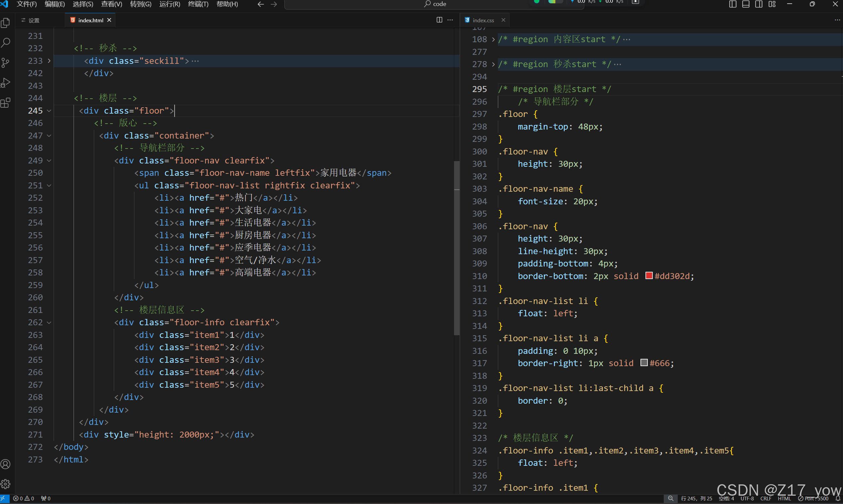
Task: Open Run and Debug view
Action: click(6, 83)
